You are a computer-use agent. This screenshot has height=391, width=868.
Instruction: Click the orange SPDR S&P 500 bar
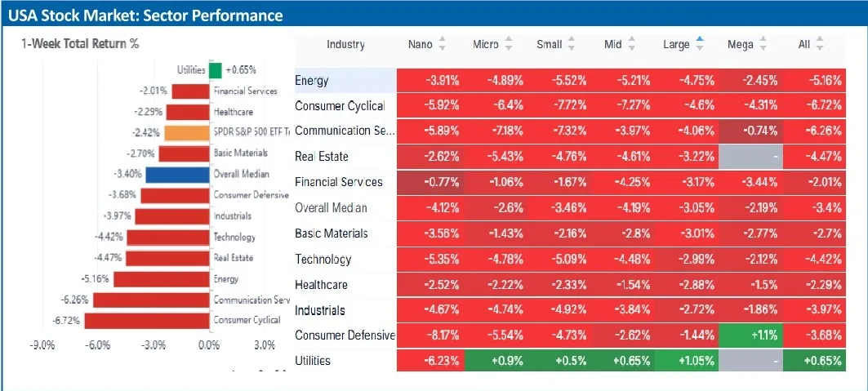tap(187, 132)
